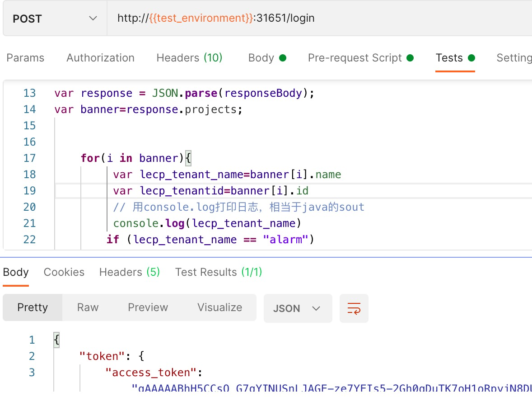Click the "token" key in response
This screenshot has width=532, height=397.
point(102,356)
